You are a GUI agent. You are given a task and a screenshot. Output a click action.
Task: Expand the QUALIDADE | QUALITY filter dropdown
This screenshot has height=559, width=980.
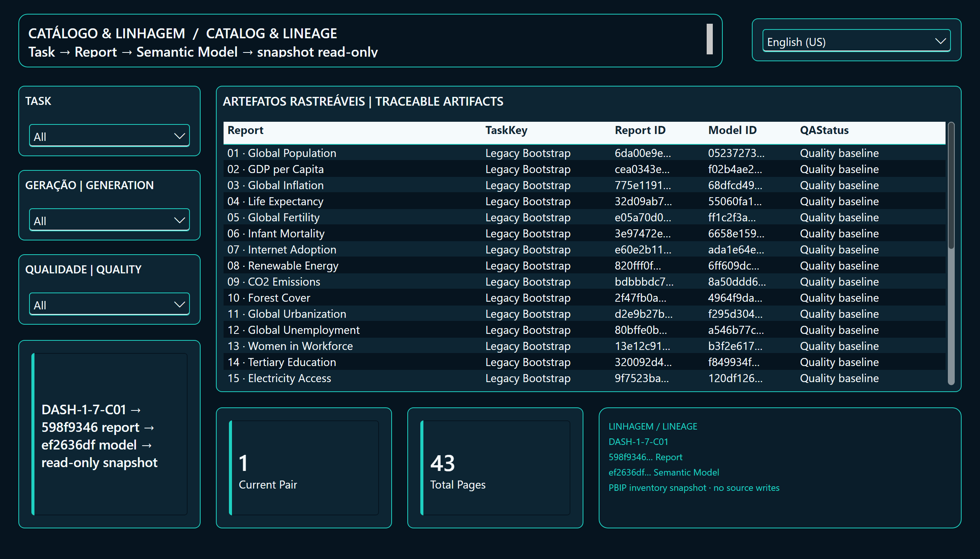(109, 304)
